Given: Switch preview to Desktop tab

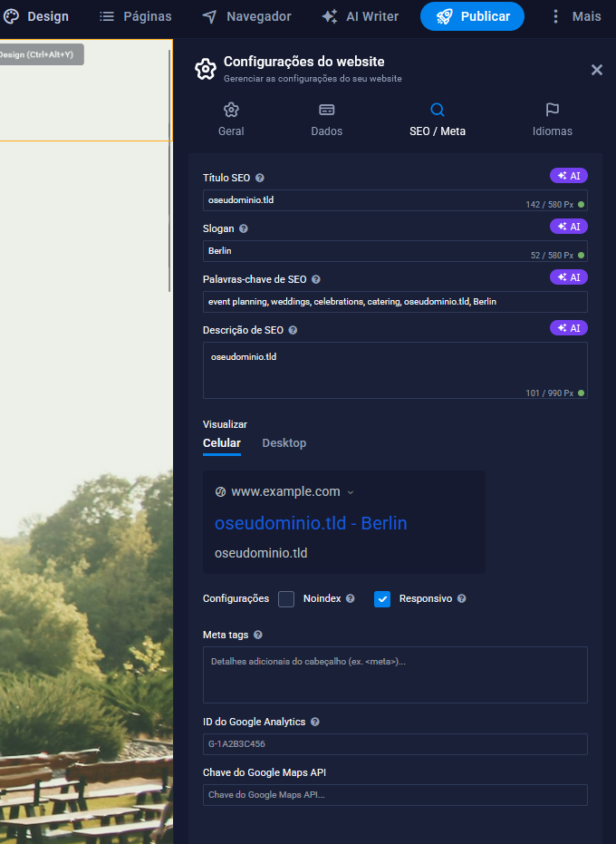Looking at the screenshot, I should (284, 443).
